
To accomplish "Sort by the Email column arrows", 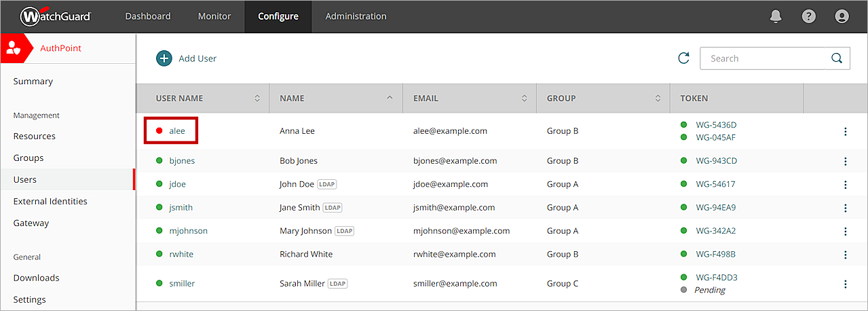I will click(524, 98).
